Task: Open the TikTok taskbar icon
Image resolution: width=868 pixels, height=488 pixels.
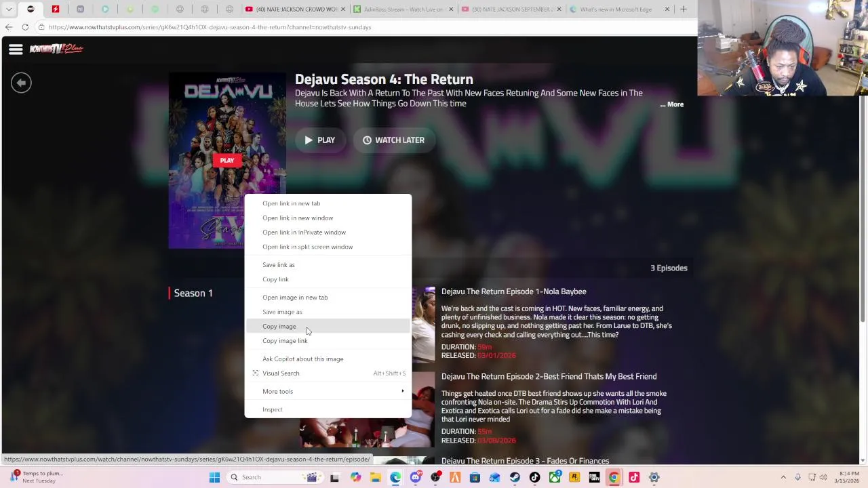Action: tap(534, 477)
